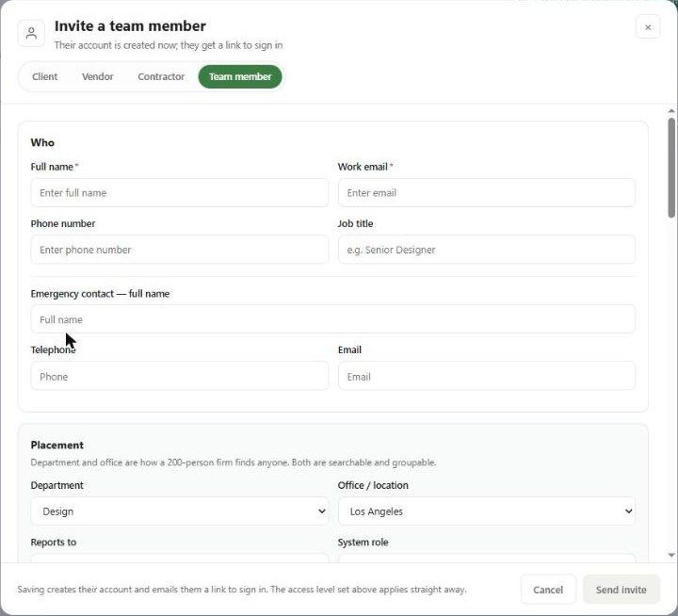
Task: Click the vertical scrollbar thumb
Action: coord(671,168)
